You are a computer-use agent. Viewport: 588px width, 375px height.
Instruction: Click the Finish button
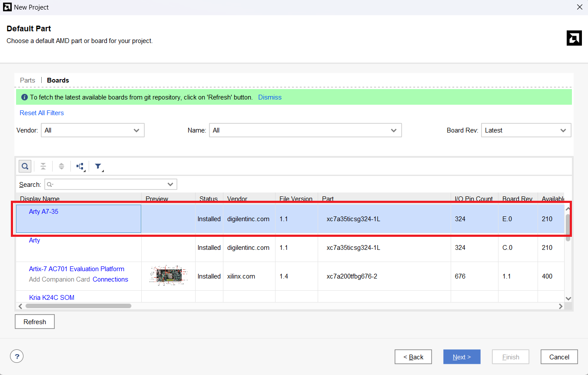coord(511,357)
